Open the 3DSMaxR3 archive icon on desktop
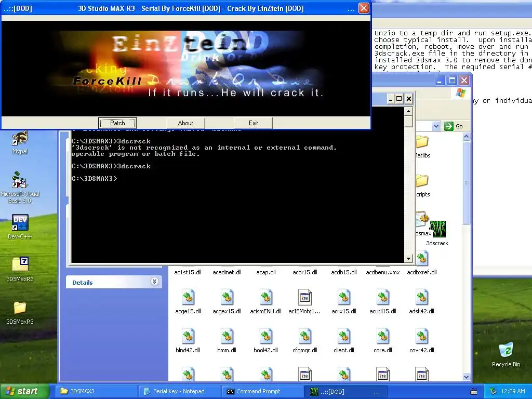Viewport: 532px width, 399px height. point(20,269)
